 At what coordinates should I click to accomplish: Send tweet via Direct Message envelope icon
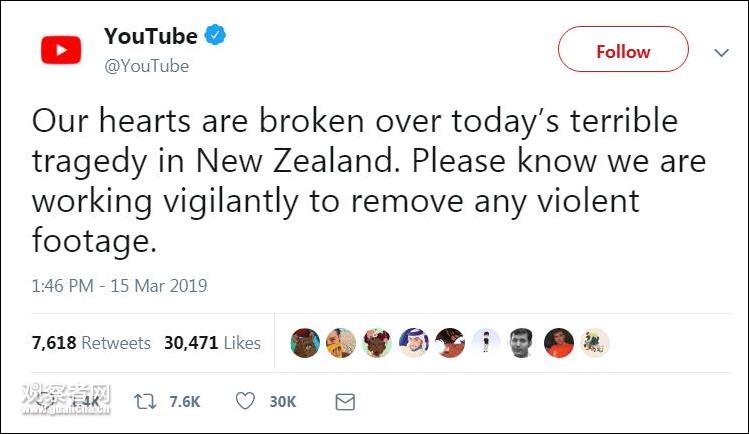click(x=345, y=401)
